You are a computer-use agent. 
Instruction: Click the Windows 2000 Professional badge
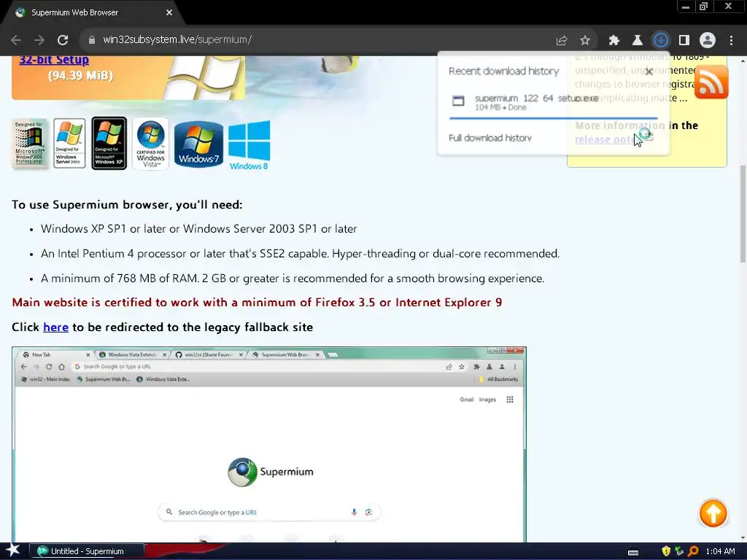click(x=29, y=144)
